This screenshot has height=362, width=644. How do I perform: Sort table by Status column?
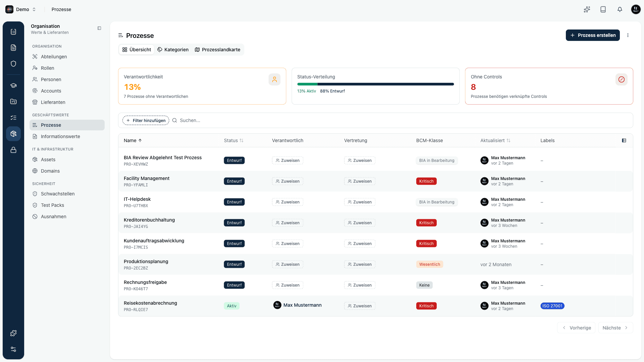(234, 140)
